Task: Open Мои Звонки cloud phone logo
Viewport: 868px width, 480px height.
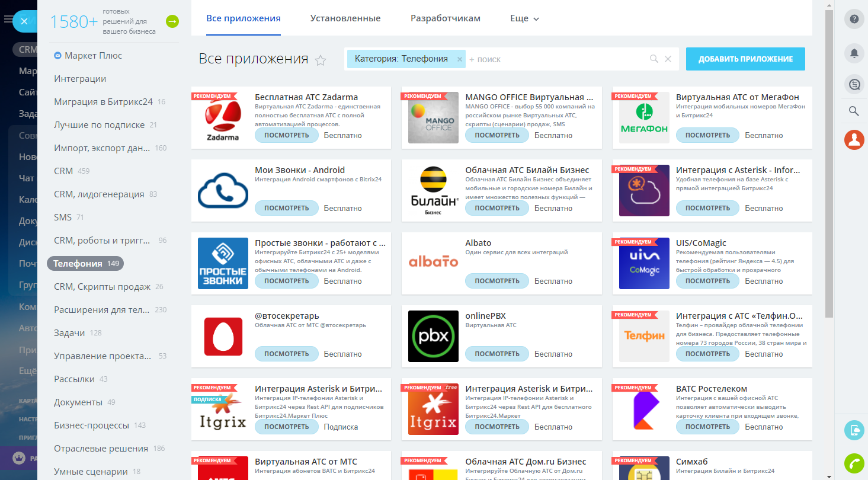Action: pyautogui.click(x=223, y=191)
